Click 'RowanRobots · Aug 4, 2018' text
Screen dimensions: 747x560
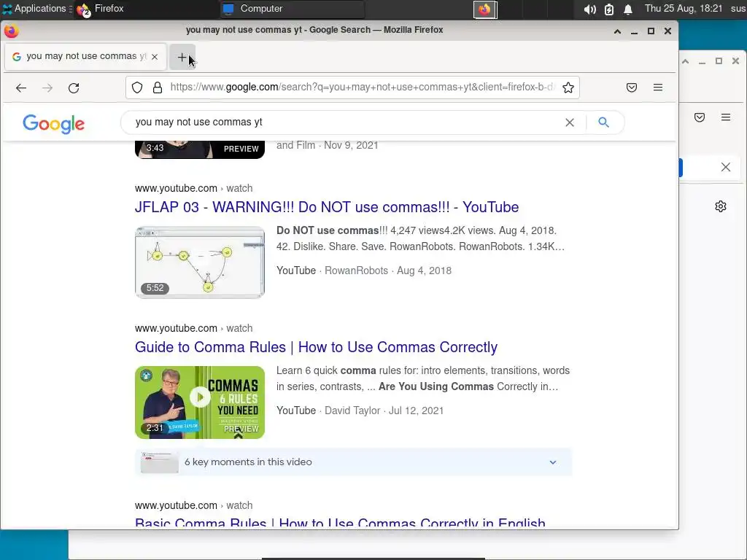click(x=388, y=271)
